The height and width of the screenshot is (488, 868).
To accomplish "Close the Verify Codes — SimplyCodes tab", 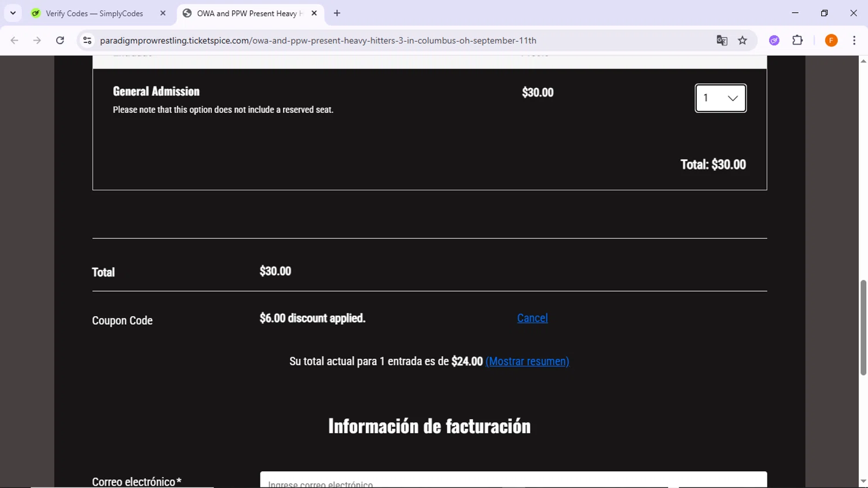I will click(163, 13).
